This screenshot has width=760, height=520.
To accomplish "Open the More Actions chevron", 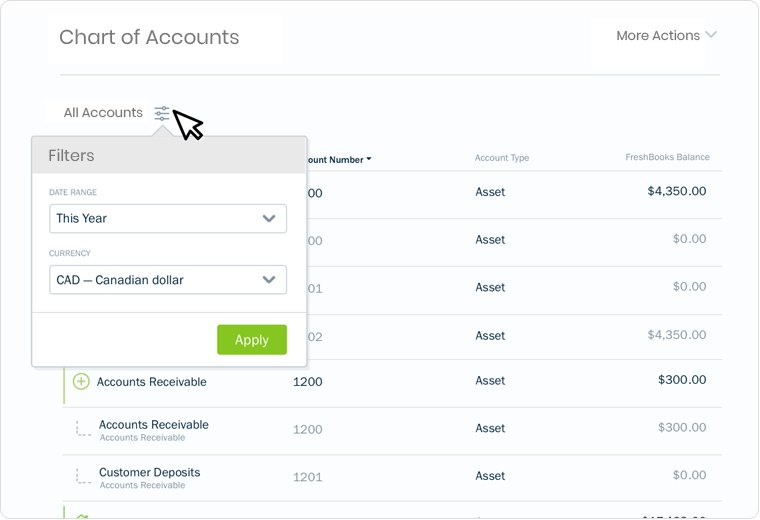I will pyautogui.click(x=711, y=35).
